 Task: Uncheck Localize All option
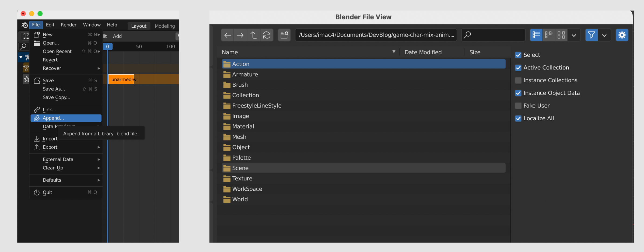[x=518, y=118]
